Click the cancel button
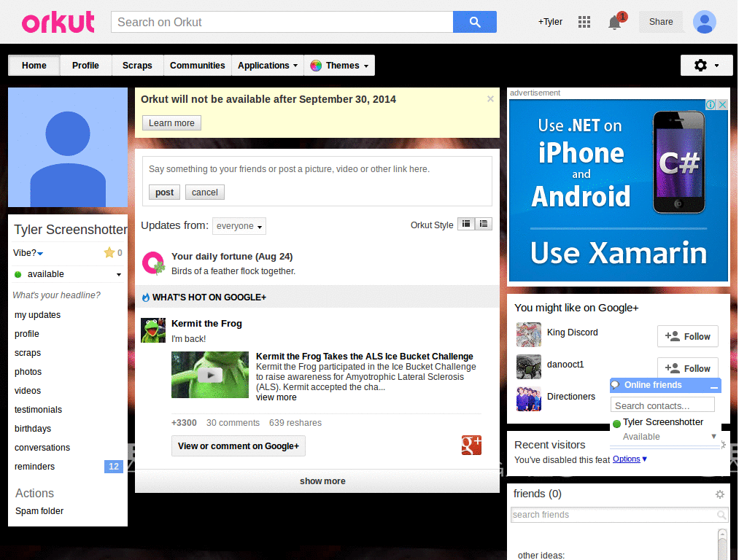The width and height of the screenshot is (747, 560). [x=205, y=192]
